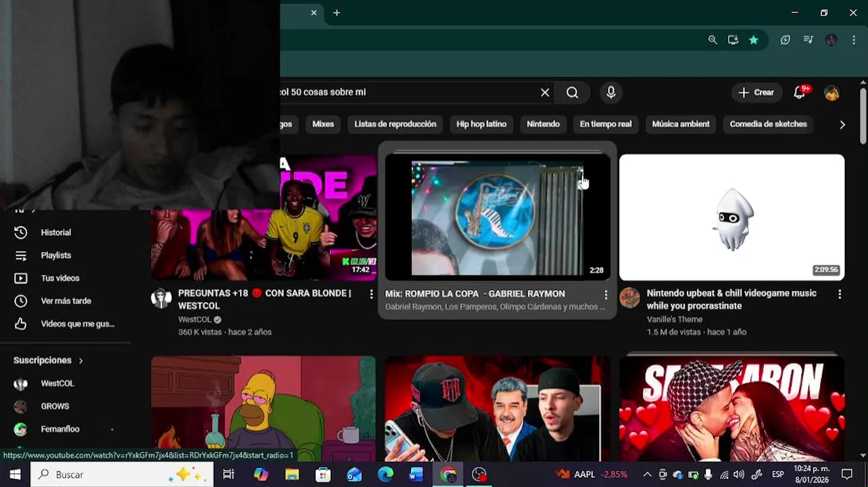This screenshot has width=868, height=487.
Task: Click the search magnifier button
Action: [x=573, y=93]
